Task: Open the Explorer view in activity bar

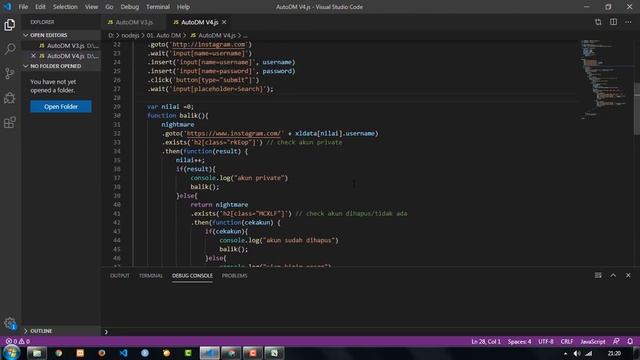Action: point(10,25)
